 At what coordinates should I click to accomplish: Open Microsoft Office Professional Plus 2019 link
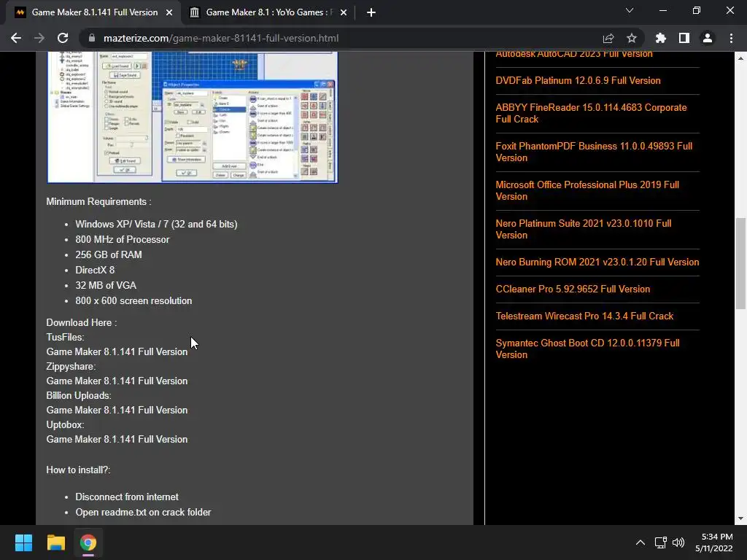click(x=587, y=190)
